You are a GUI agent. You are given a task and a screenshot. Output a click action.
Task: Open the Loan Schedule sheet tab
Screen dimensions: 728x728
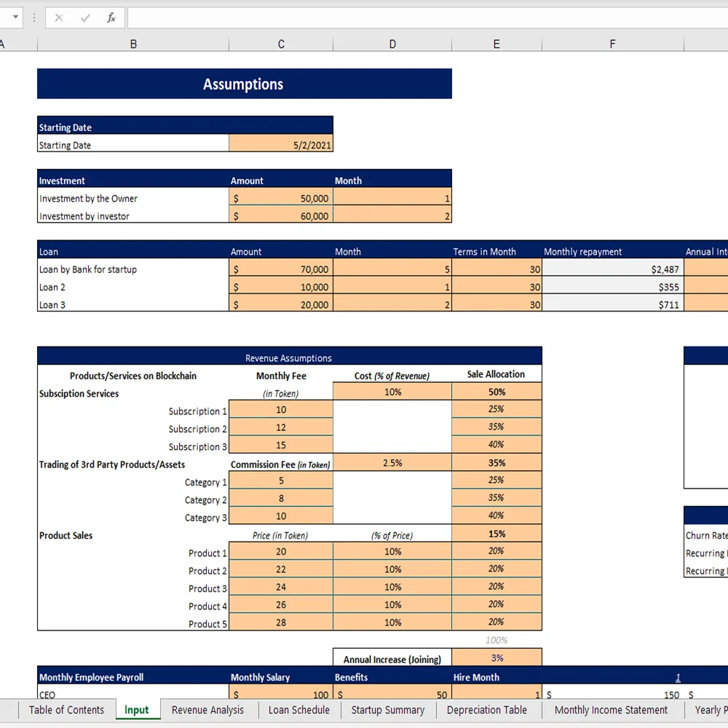pyautogui.click(x=298, y=710)
